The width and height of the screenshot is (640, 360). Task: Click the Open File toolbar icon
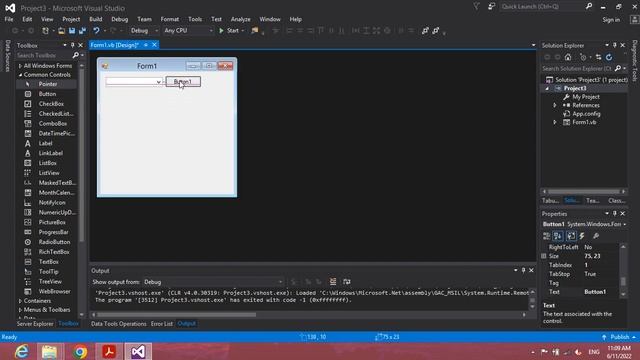click(x=61, y=31)
